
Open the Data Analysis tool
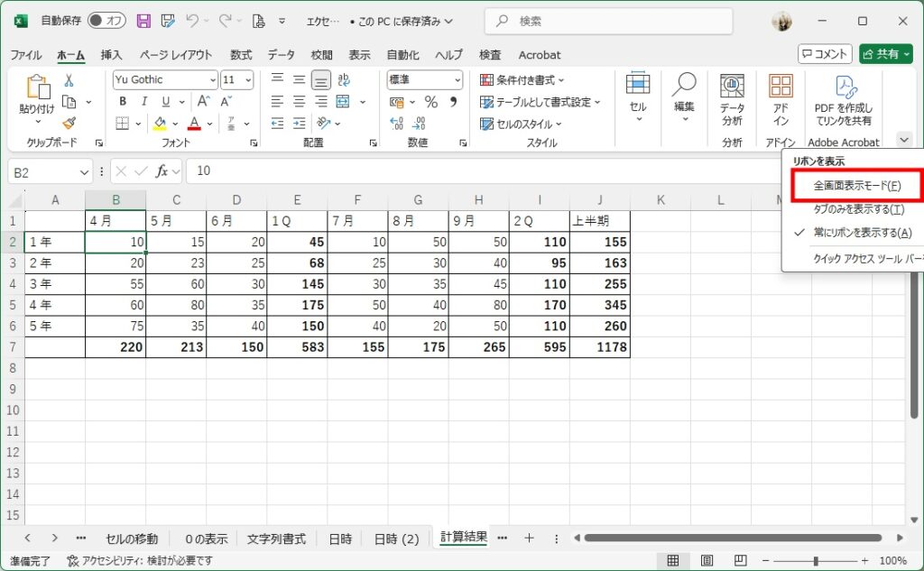[732, 99]
